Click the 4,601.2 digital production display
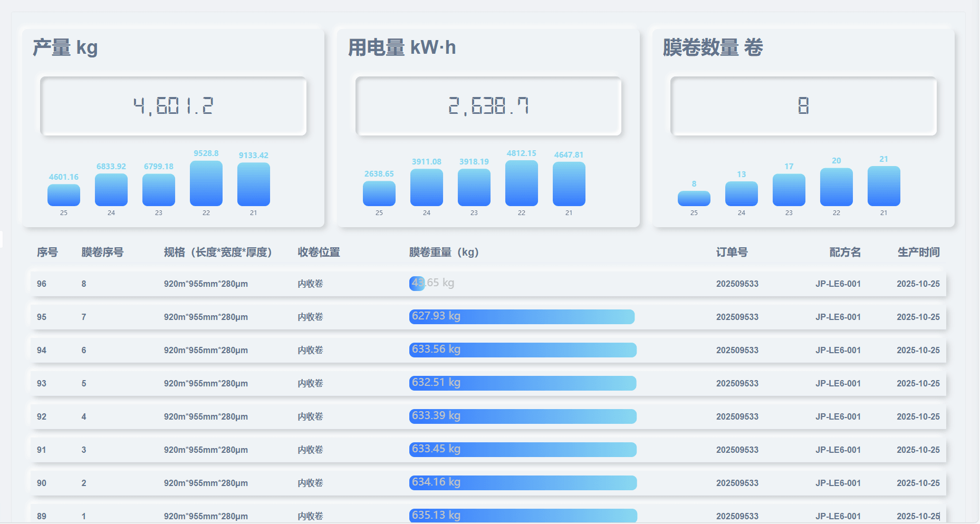 (x=174, y=105)
